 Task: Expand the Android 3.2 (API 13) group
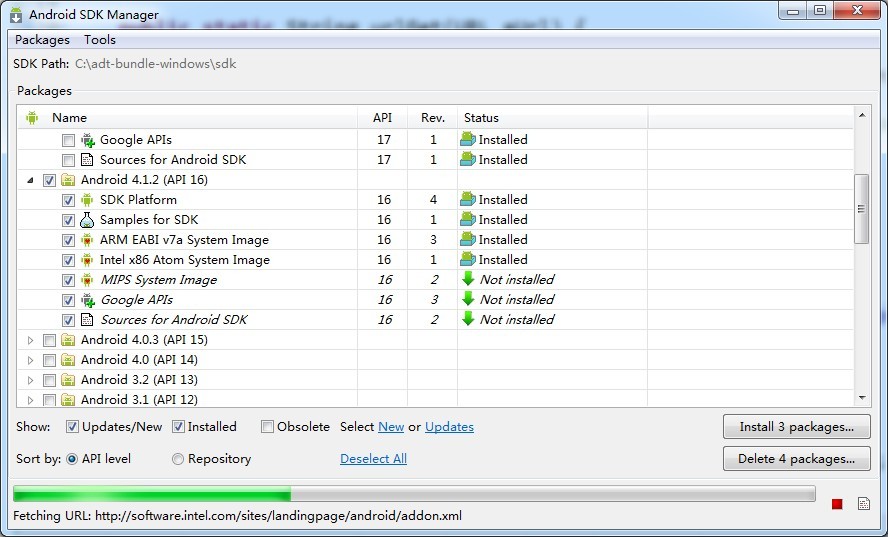(31, 381)
